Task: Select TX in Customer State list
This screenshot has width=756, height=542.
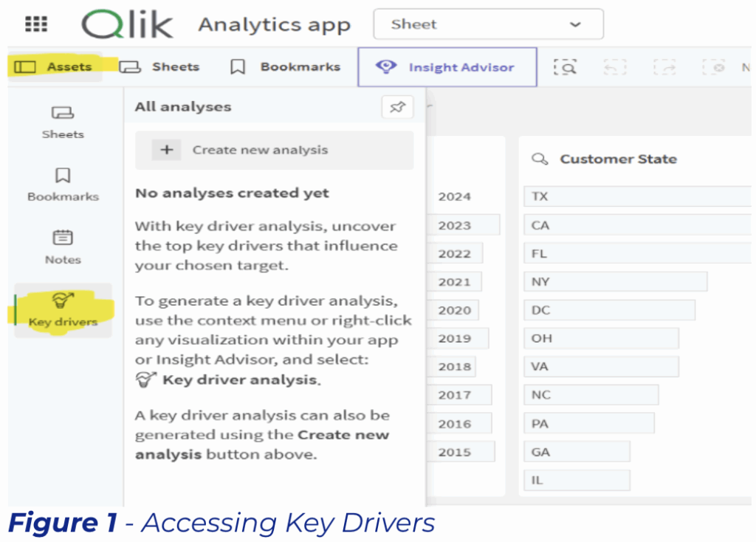Action: coord(635,197)
